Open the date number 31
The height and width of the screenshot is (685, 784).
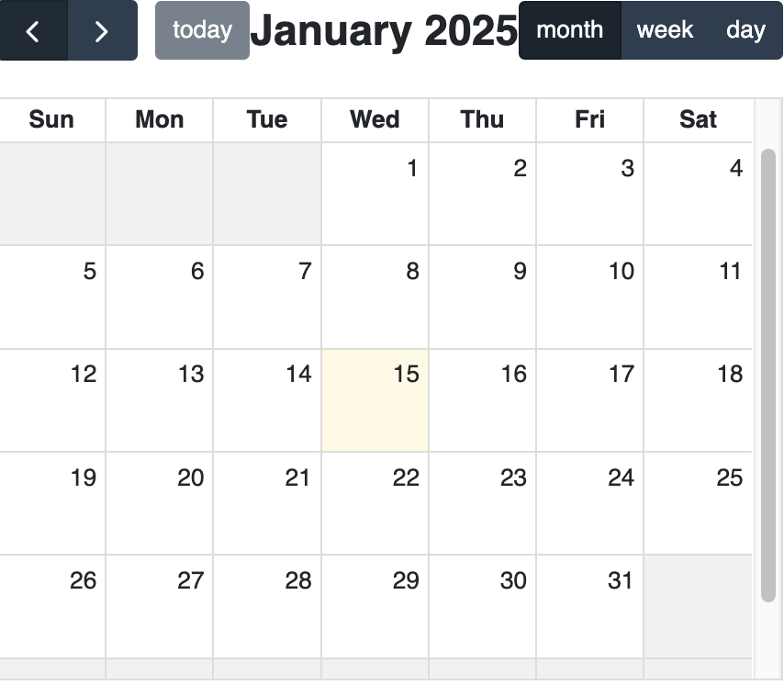pos(621,580)
